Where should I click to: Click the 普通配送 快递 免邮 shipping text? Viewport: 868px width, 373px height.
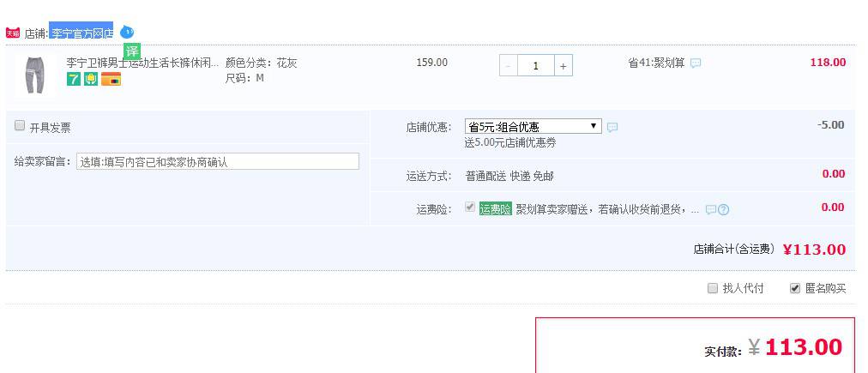click(x=509, y=177)
